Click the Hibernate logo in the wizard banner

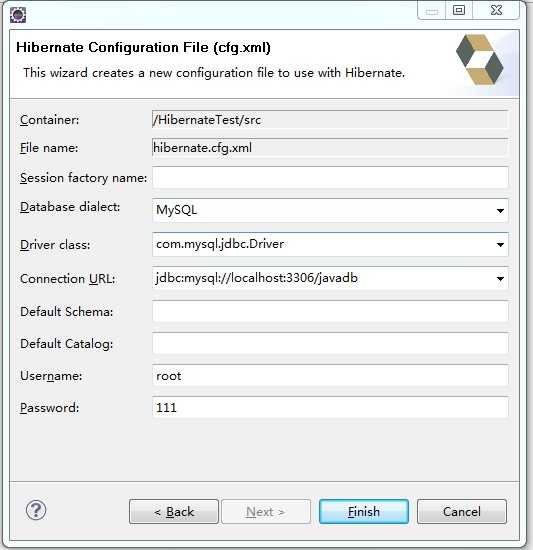pyautogui.click(x=479, y=60)
